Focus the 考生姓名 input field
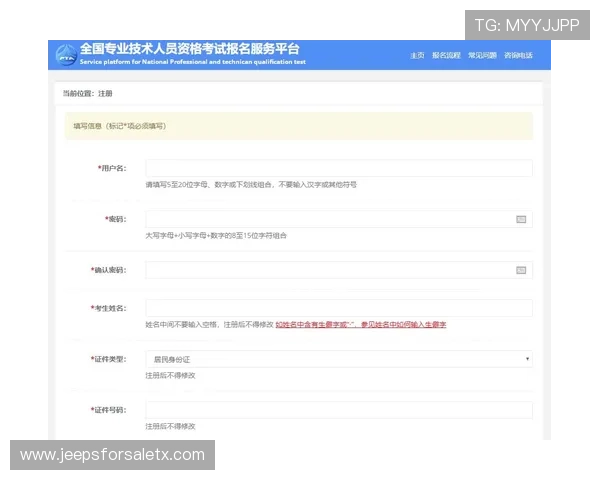600x480 pixels. 339,308
